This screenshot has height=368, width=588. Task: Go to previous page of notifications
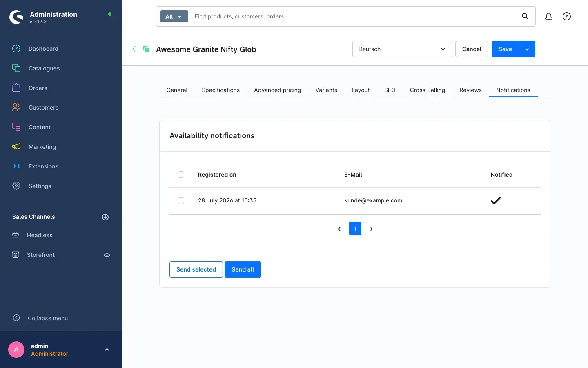pyautogui.click(x=339, y=229)
